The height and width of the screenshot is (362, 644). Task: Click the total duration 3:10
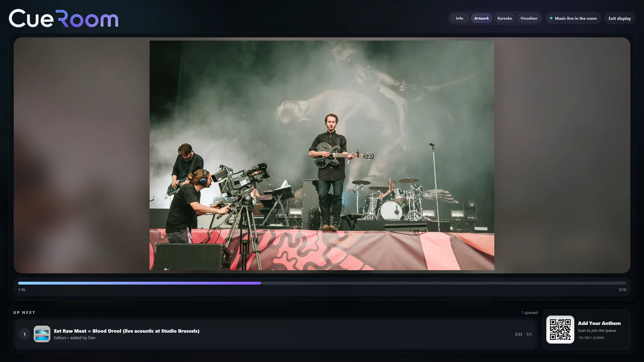[622, 290]
